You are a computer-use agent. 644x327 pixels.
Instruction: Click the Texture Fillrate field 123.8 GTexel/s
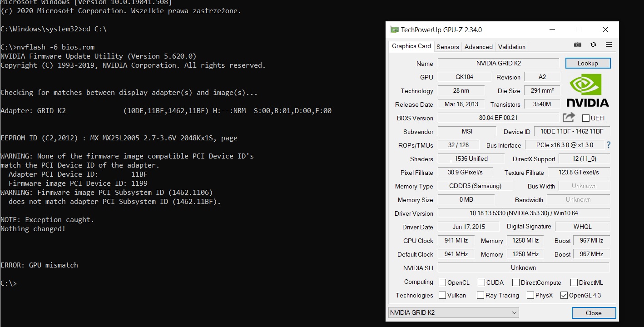click(579, 172)
